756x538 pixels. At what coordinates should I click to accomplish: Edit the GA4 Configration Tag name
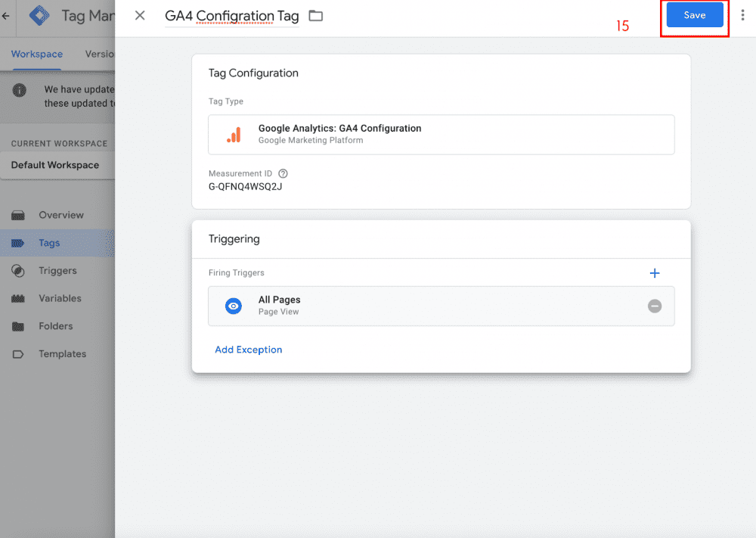(x=232, y=16)
